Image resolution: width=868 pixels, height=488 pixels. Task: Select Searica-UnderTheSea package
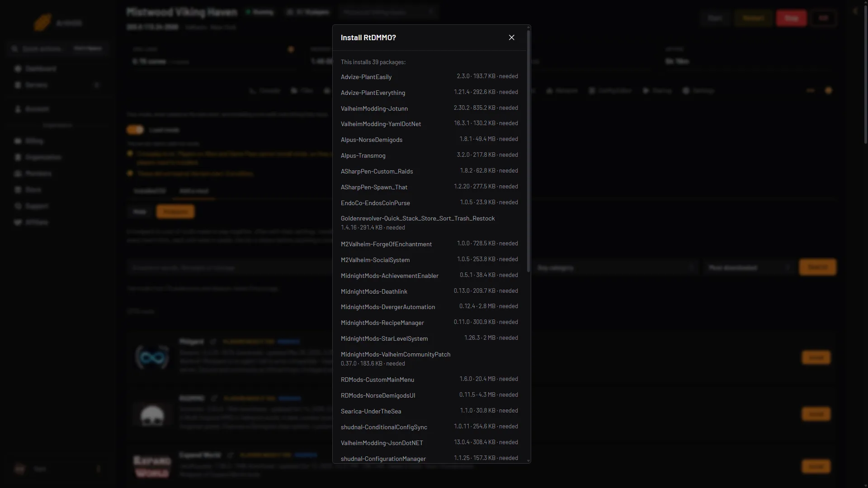coord(429,411)
